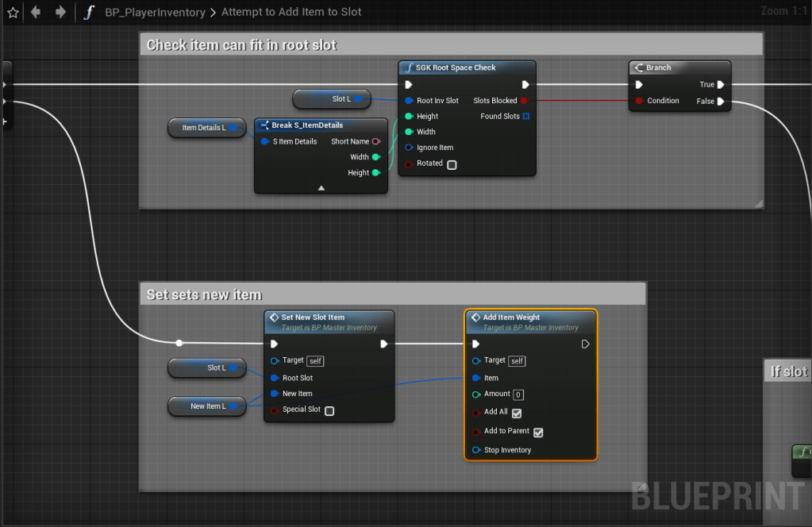Select the Break S_ItemDetails node title

click(307, 125)
